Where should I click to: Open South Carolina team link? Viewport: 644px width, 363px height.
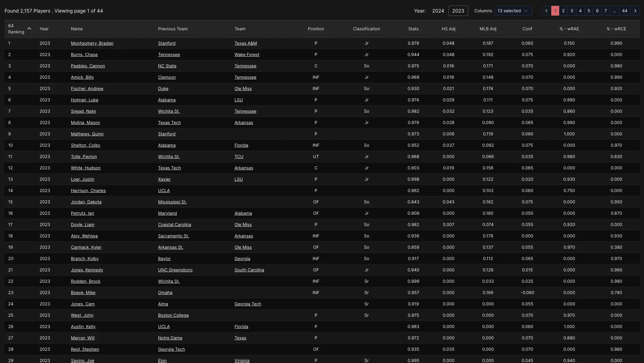click(249, 270)
